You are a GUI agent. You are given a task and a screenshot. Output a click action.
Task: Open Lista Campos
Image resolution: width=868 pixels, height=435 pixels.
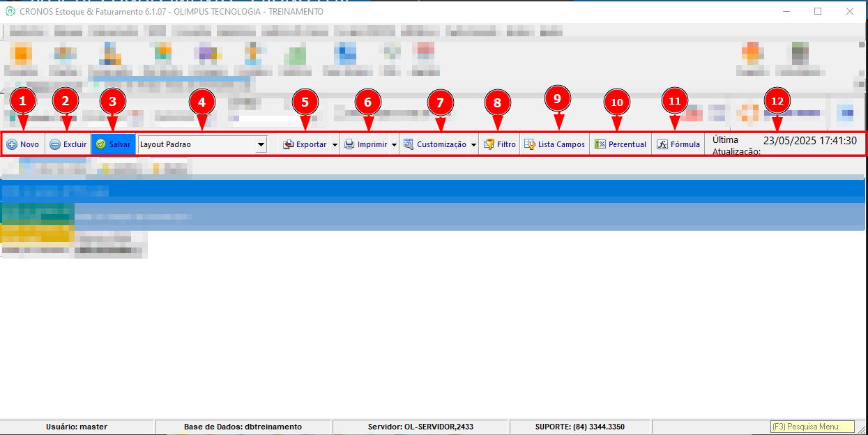[x=554, y=144]
